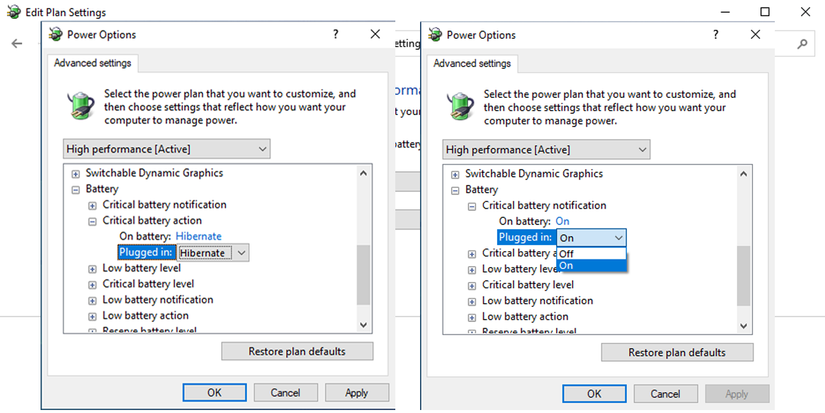
Task: Click the battery plug icon in left dialog
Action: [x=81, y=105]
